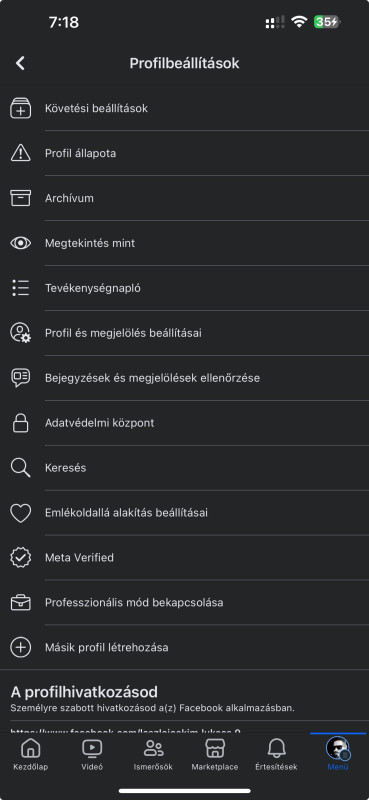Open Követési beállítások via its plus icon
The image size is (369, 800).
[x=21, y=108]
